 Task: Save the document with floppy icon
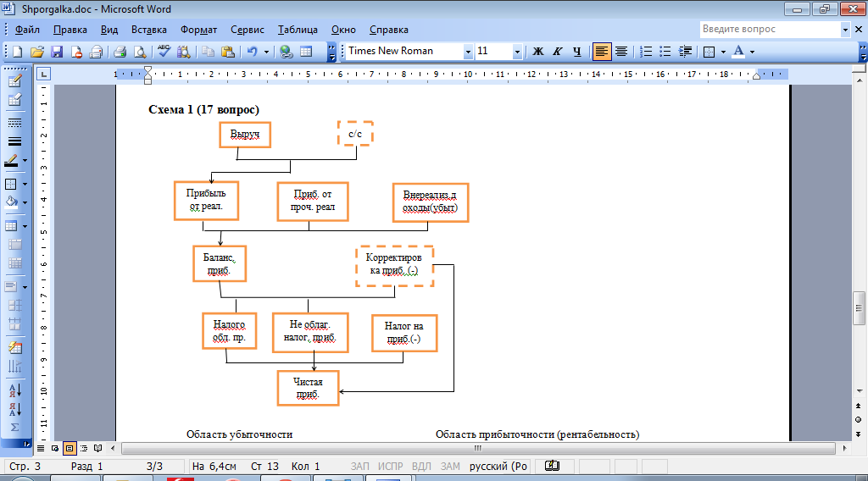tap(57, 52)
